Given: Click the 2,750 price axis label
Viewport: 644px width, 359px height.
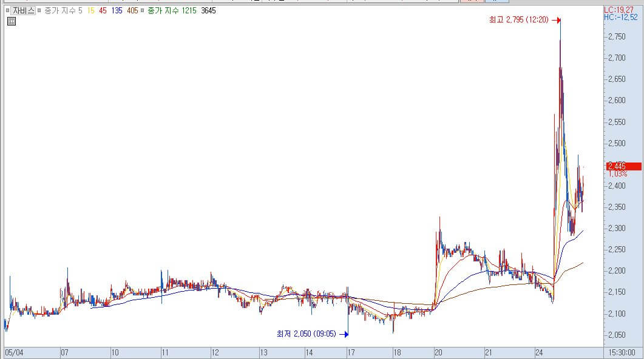Looking at the screenshot, I should coord(617,36).
